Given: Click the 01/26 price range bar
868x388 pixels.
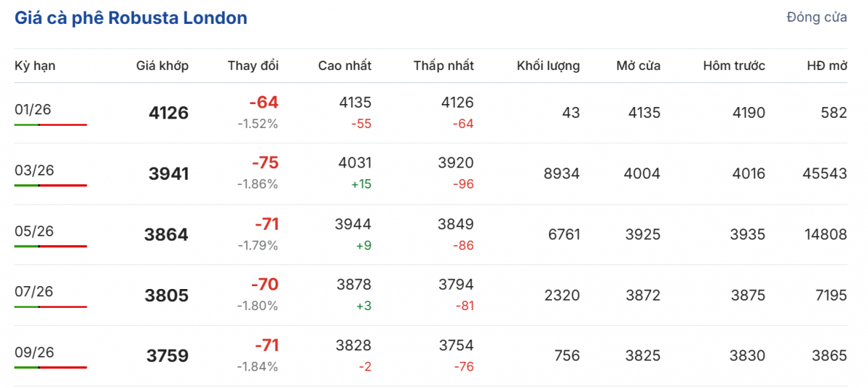Looking at the screenshot, I should click(51, 125).
